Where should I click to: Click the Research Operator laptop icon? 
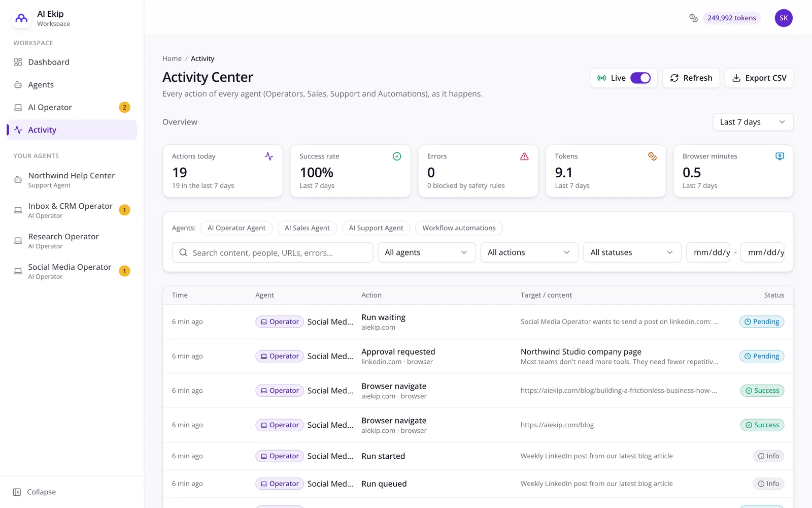click(18, 241)
